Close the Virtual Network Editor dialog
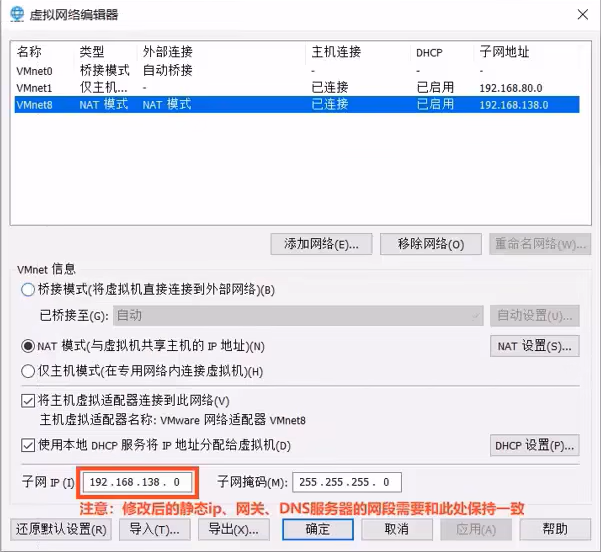Screen dimensions: 601x552 (582, 13)
